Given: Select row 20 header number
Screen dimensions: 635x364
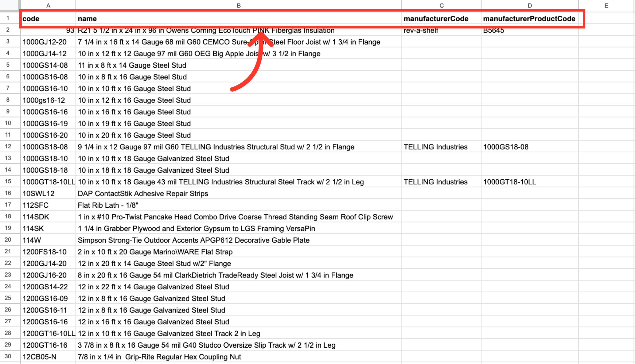Looking at the screenshot, I should click(x=8, y=240).
